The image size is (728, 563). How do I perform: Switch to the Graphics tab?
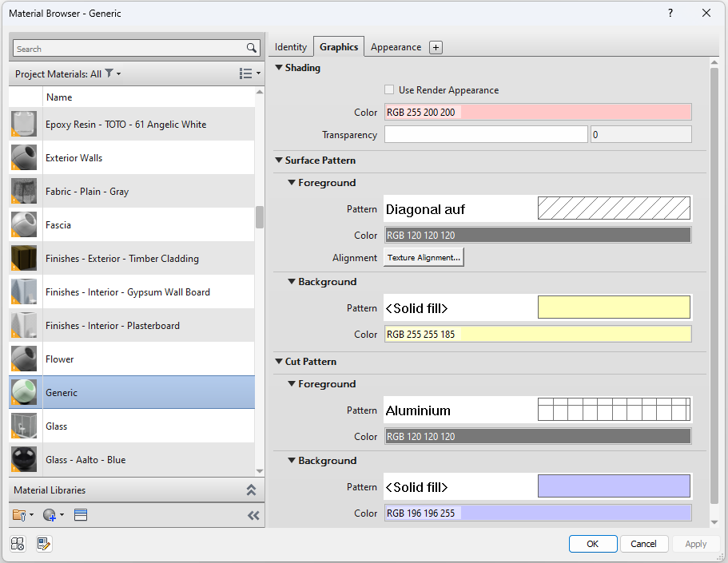(x=339, y=47)
